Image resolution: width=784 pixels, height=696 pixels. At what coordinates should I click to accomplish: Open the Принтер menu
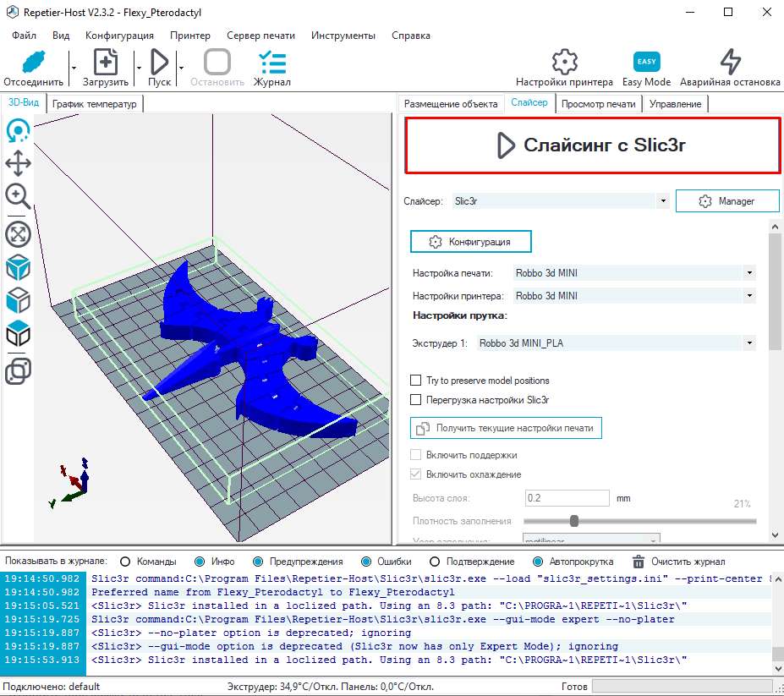coord(190,36)
